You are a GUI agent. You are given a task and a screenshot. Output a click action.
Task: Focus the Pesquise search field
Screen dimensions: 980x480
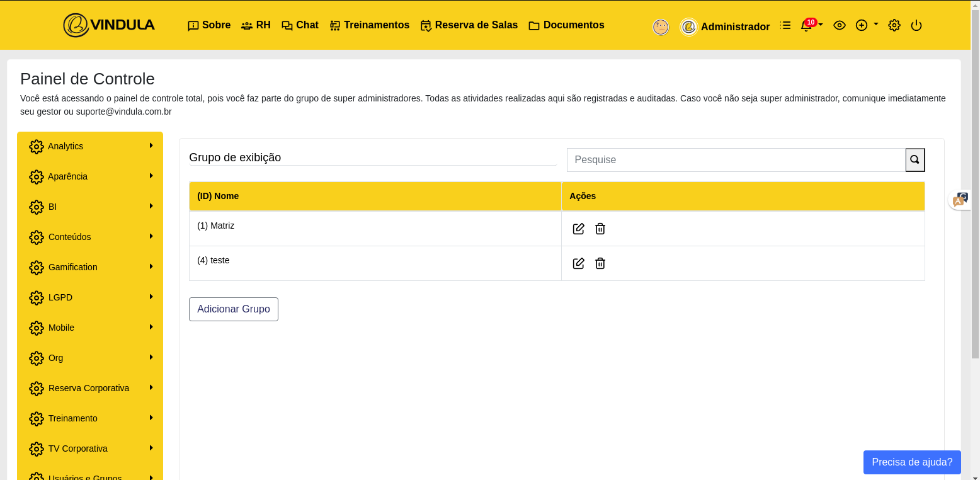pos(736,160)
